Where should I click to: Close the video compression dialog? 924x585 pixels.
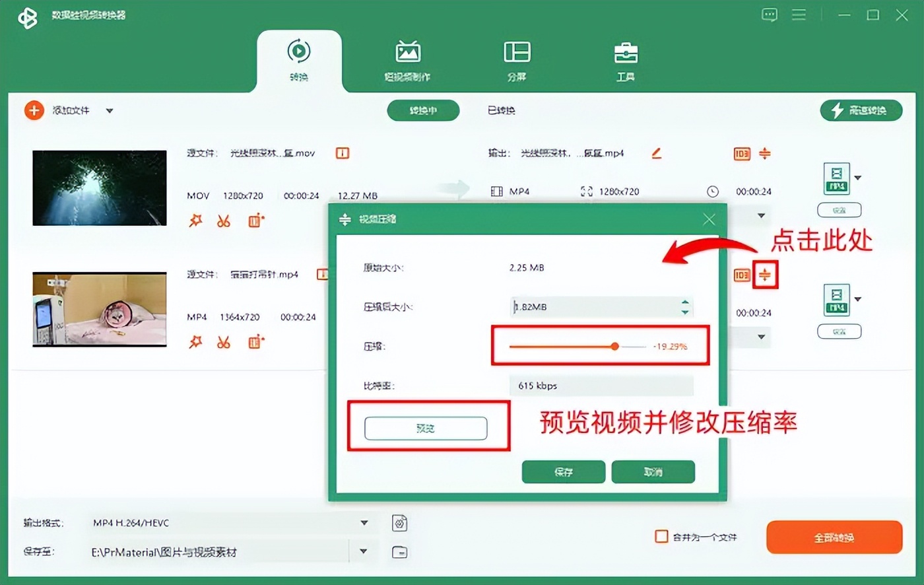tap(709, 219)
